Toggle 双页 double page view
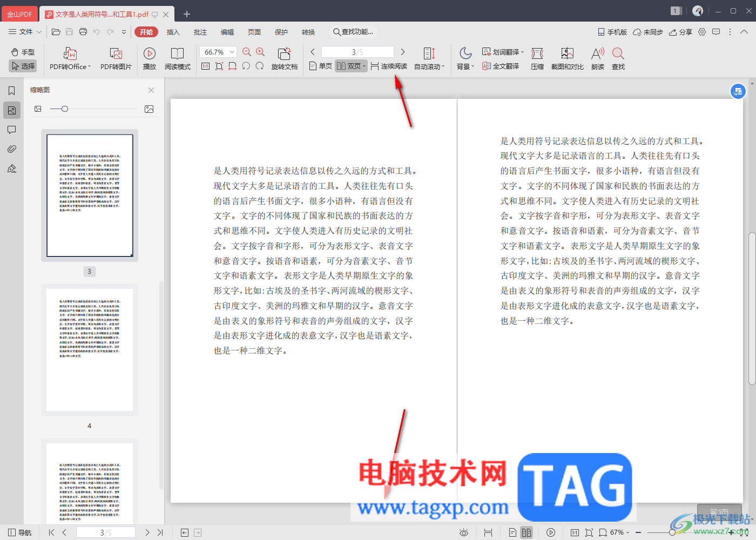This screenshot has width=756, height=540. [x=350, y=66]
